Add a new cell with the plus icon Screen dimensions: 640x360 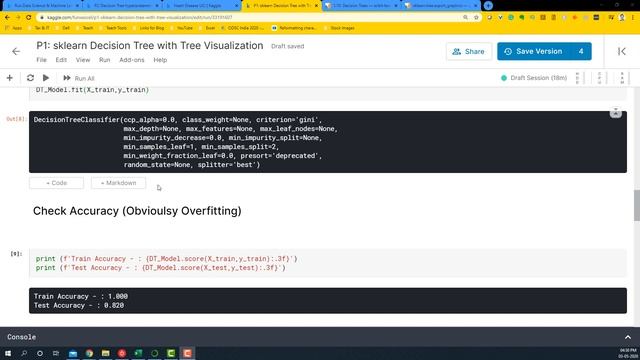tap(9, 78)
